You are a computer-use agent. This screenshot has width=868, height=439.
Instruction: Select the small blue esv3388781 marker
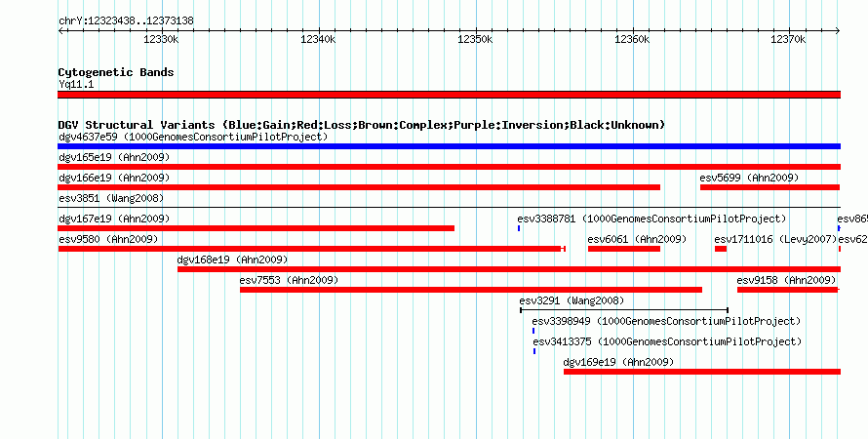(x=519, y=228)
